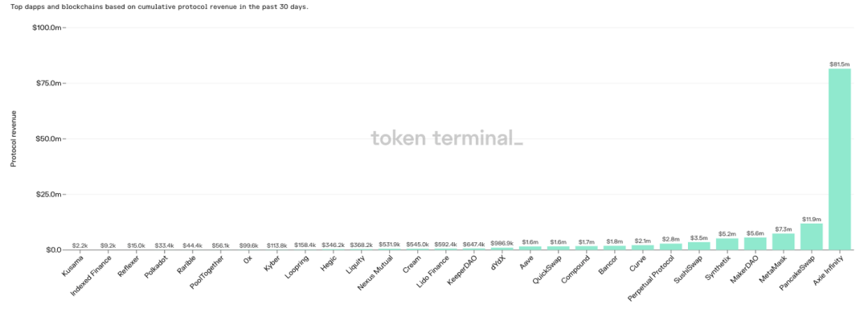The width and height of the screenshot is (868, 309).
Task: Select the MakerDAO bar
Action: [755, 244]
